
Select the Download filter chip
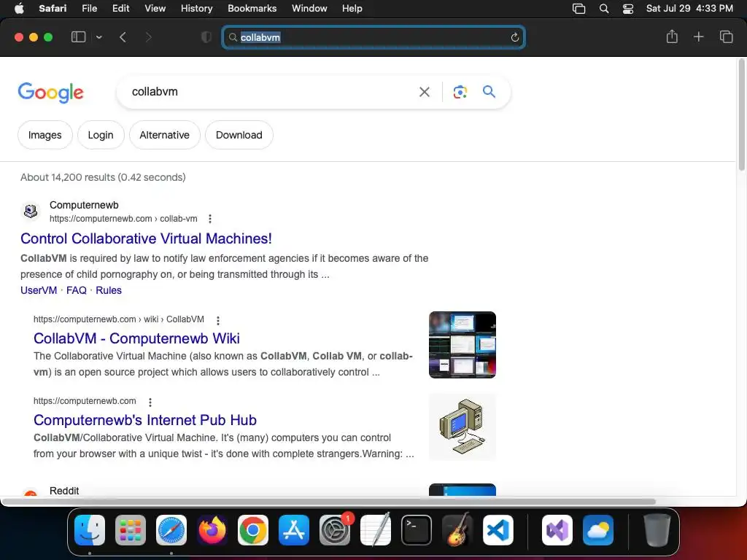click(x=239, y=135)
